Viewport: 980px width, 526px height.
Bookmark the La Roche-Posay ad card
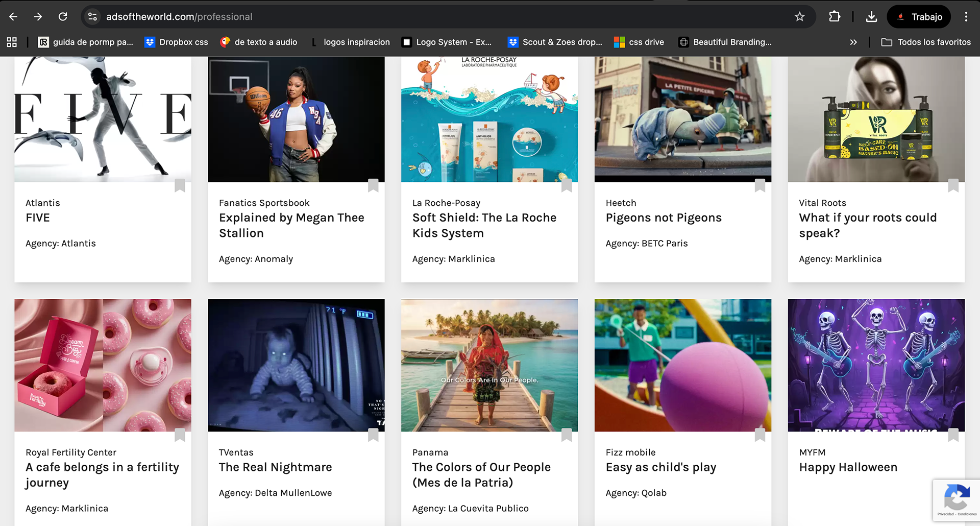(x=567, y=185)
